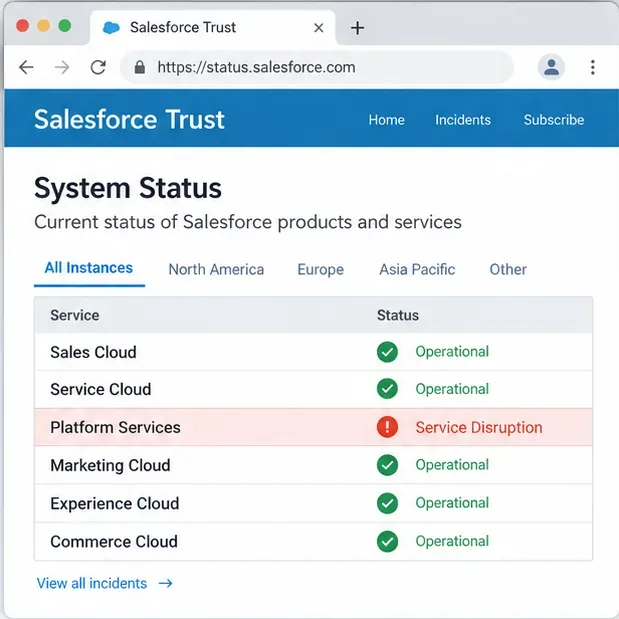
Task: Click Subscribe in header navigation
Action: coord(554,120)
